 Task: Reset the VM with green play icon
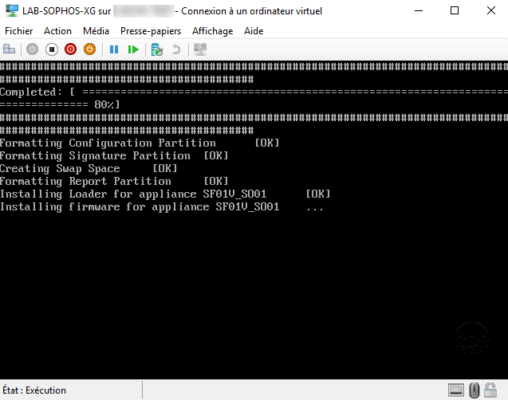pyautogui.click(x=133, y=50)
